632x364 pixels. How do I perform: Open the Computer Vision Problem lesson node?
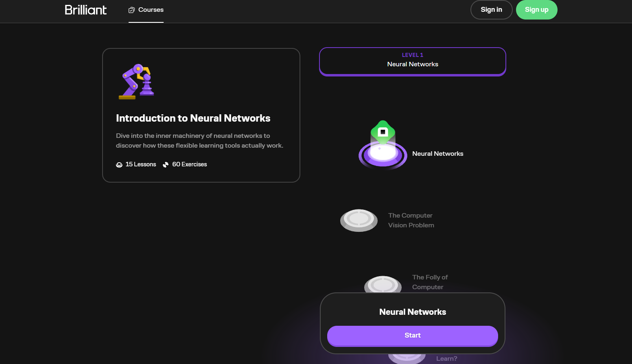point(359,220)
